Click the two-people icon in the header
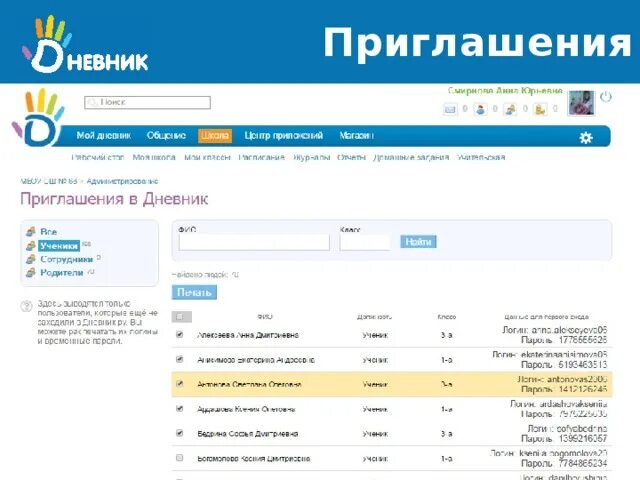 point(510,109)
